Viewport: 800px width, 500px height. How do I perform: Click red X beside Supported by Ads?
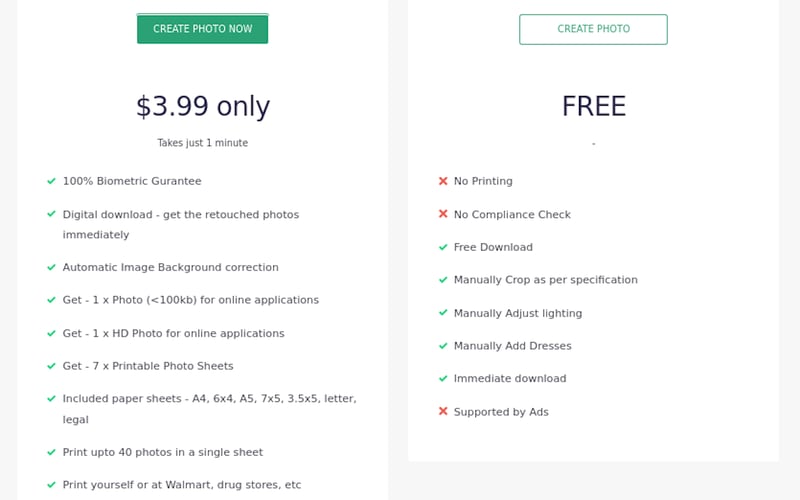443,411
